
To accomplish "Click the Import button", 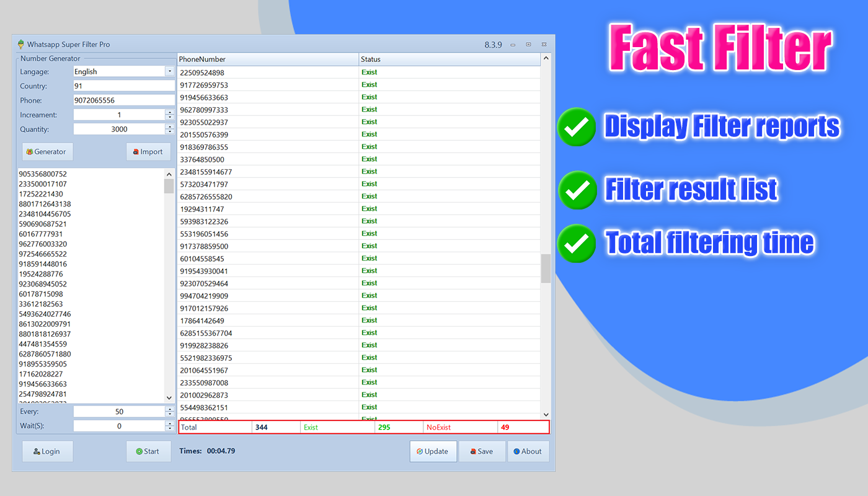I will point(149,152).
